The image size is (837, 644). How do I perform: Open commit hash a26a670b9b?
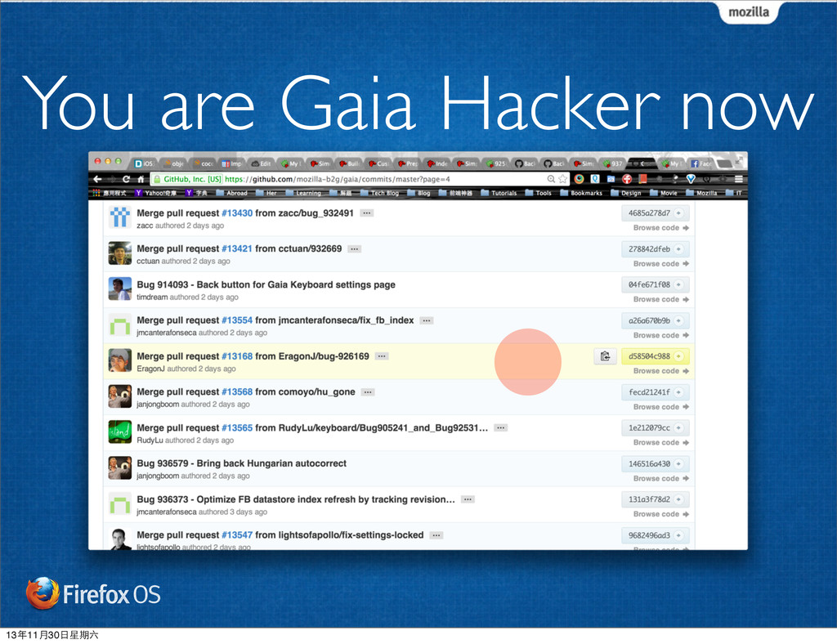649,320
